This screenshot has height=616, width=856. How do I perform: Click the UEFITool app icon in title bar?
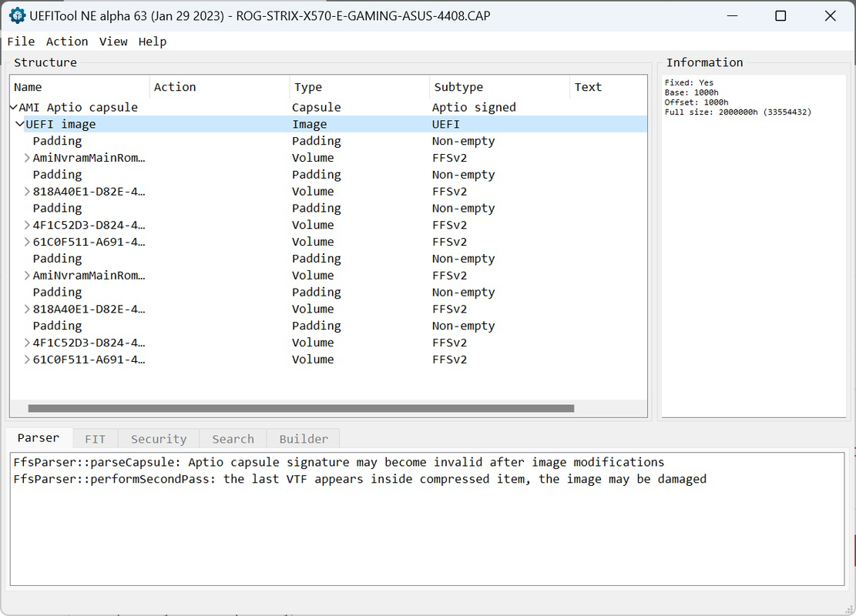[x=17, y=16]
